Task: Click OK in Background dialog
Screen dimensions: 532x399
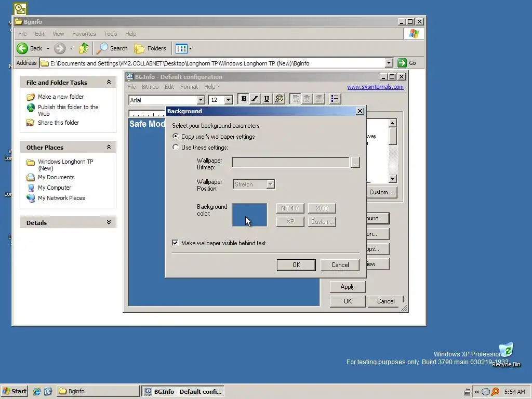Action: pyautogui.click(x=296, y=264)
